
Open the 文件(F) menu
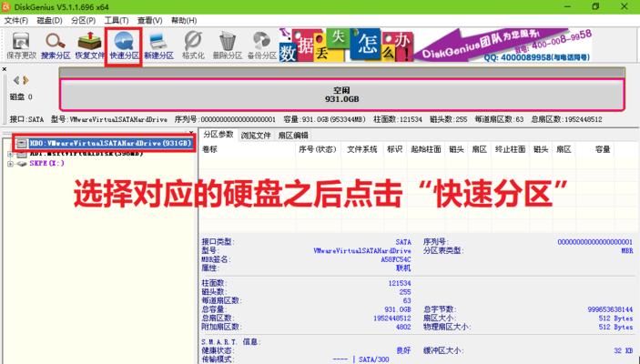click(x=15, y=20)
